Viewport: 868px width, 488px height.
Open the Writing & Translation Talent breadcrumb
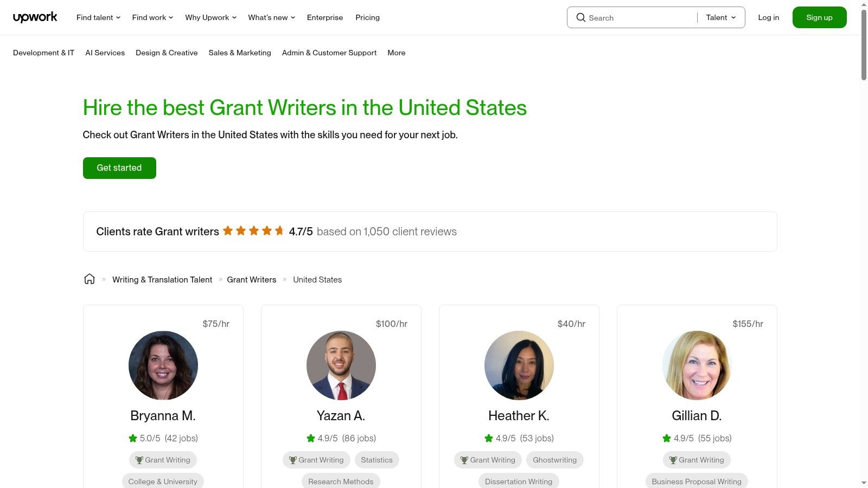pos(162,280)
